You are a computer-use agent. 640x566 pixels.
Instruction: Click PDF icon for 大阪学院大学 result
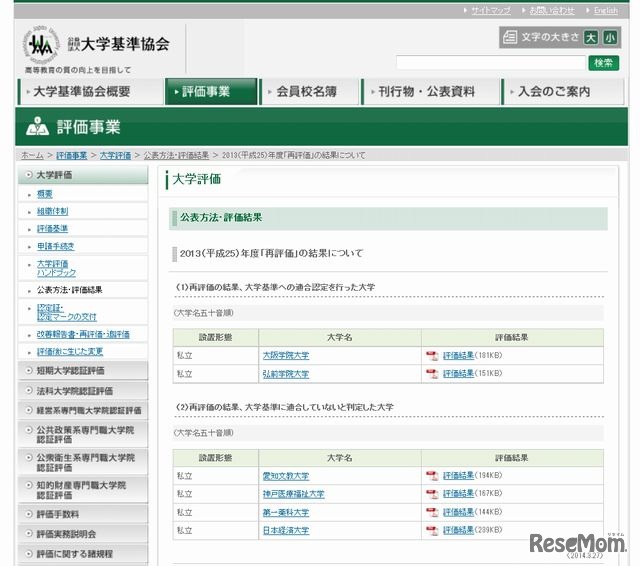point(432,356)
